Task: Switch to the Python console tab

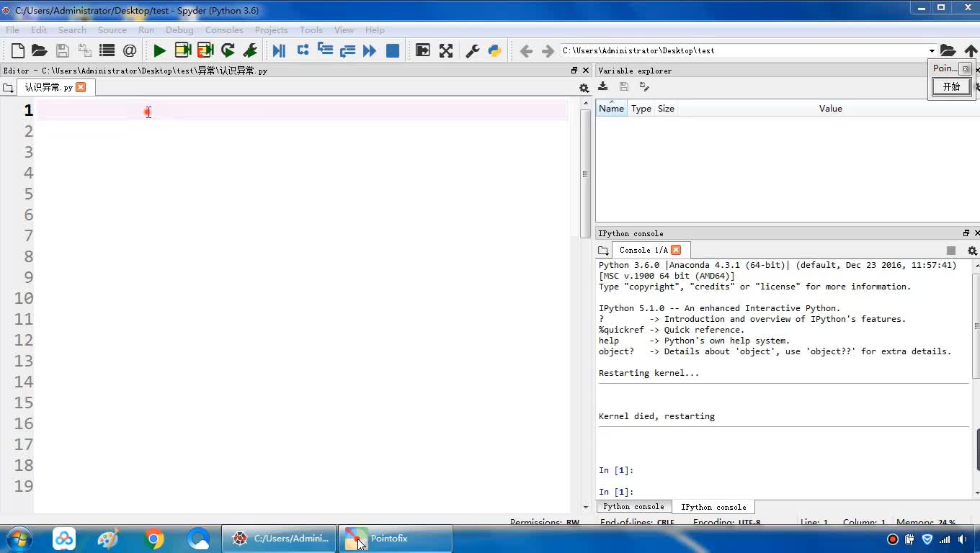Action: coord(633,507)
